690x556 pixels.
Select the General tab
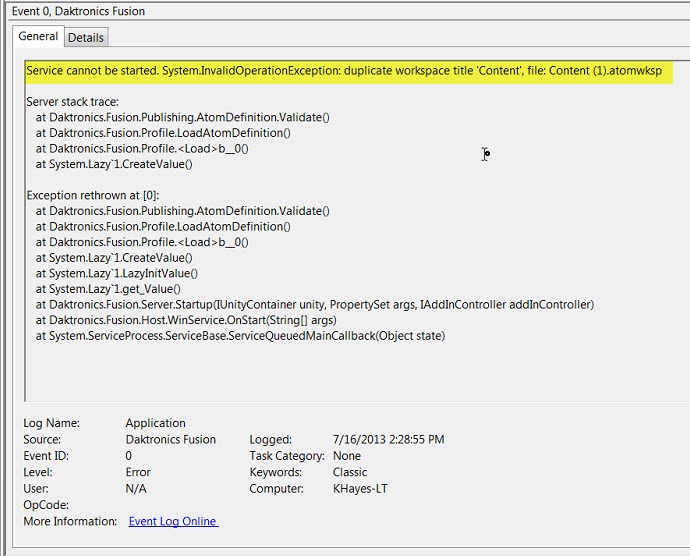(38, 36)
